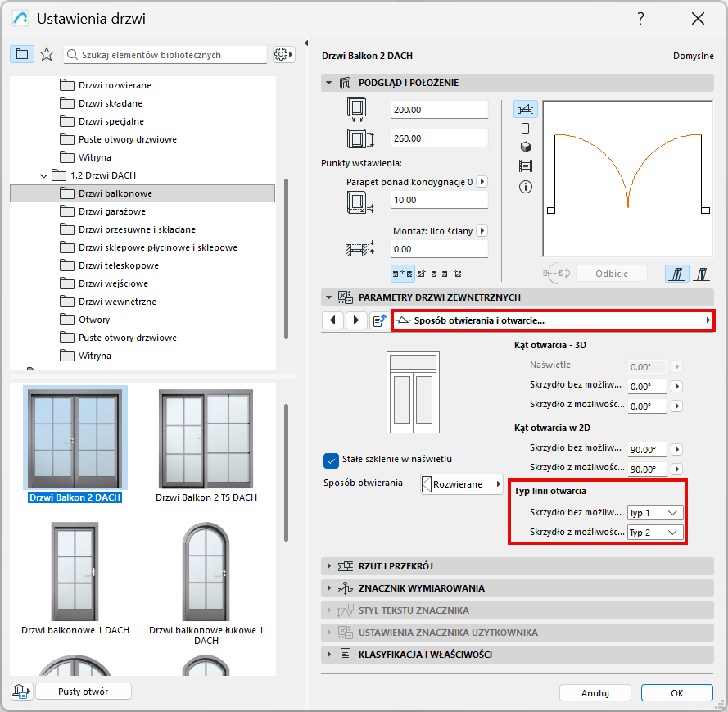The width and height of the screenshot is (728, 712).
Task: Click the width field 200.00
Action: tap(439, 110)
